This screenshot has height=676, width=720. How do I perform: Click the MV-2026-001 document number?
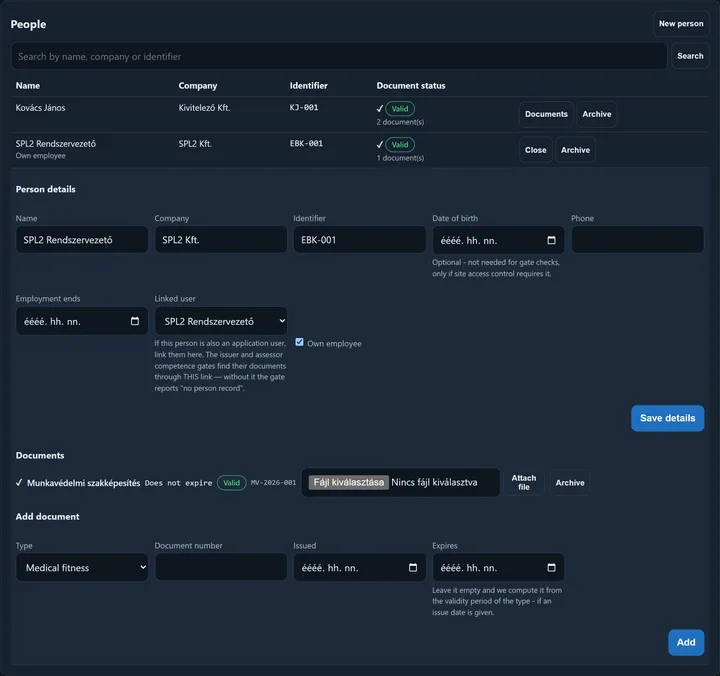click(x=273, y=483)
